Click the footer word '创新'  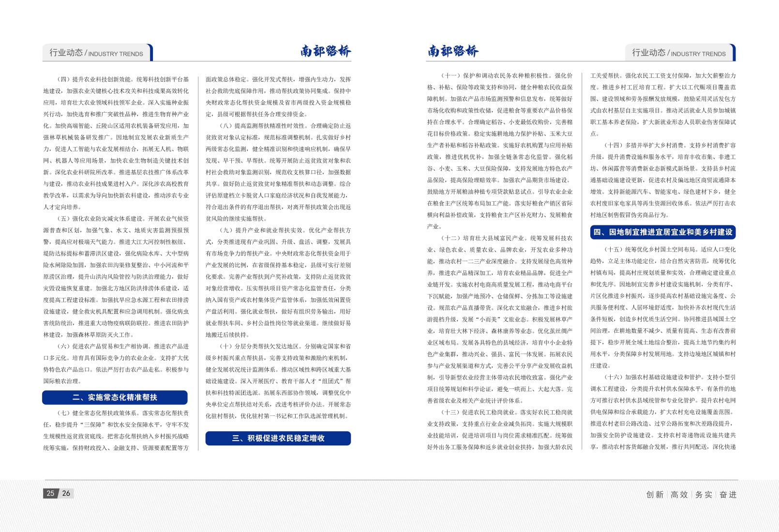(655, 494)
